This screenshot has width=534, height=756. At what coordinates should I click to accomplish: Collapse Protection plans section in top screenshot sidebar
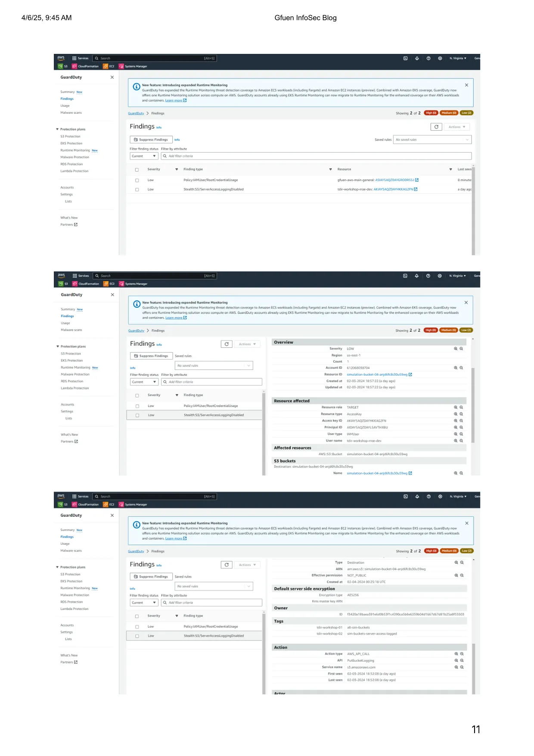click(x=57, y=129)
